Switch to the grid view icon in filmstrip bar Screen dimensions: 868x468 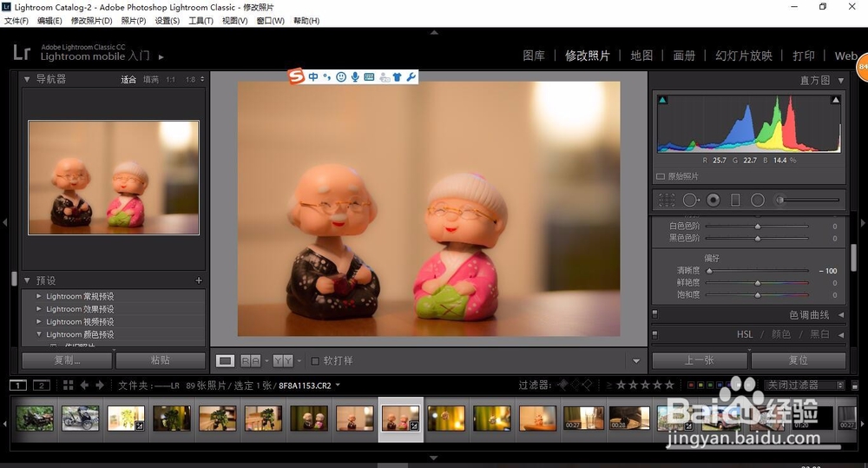[x=68, y=385]
